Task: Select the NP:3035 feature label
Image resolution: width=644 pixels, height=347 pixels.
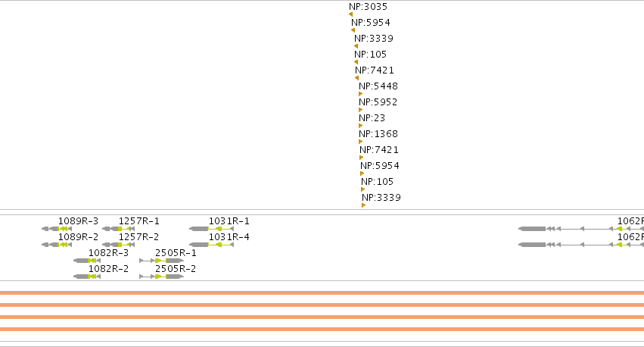Action: [368, 7]
